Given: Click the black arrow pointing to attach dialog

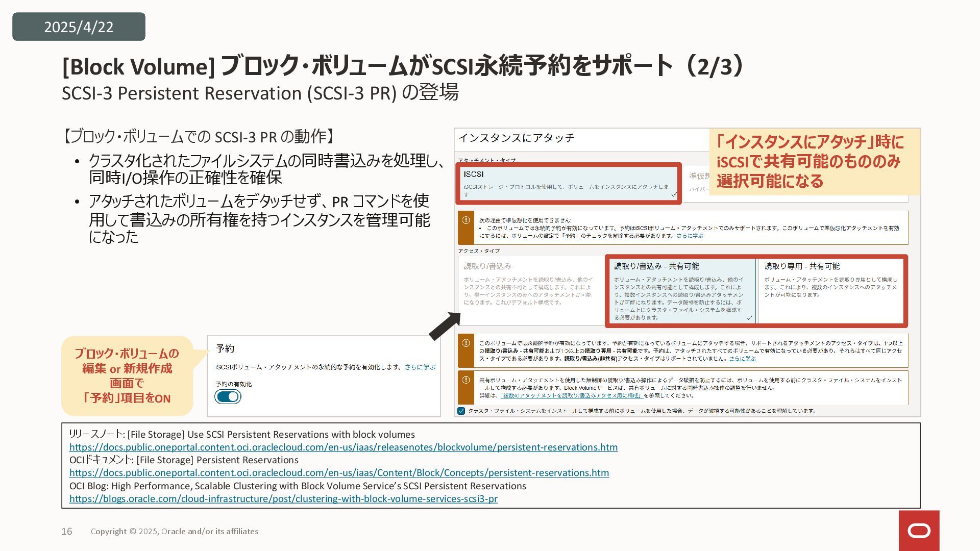Looking at the screenshot, I should (x=445, y=327).
